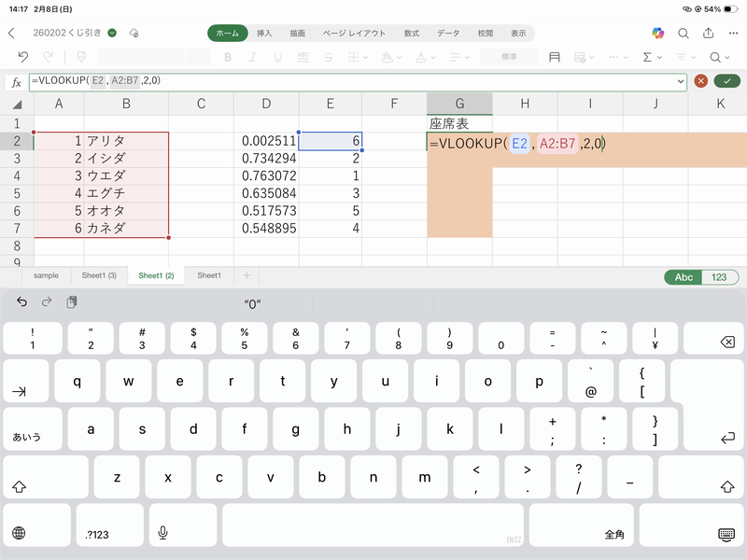Tap the microphone dictation key
Image resolution: width=747 pixels, height=560 pixels.
pyautogui.click(x=163, y=533)
